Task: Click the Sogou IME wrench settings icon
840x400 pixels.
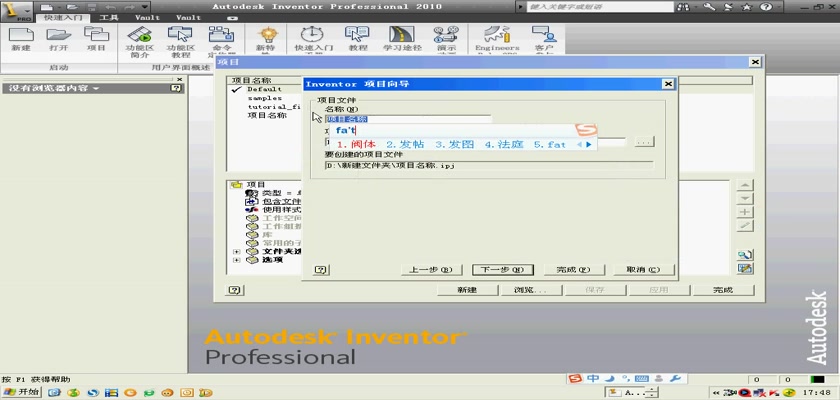Action: [x=675, y=379]
